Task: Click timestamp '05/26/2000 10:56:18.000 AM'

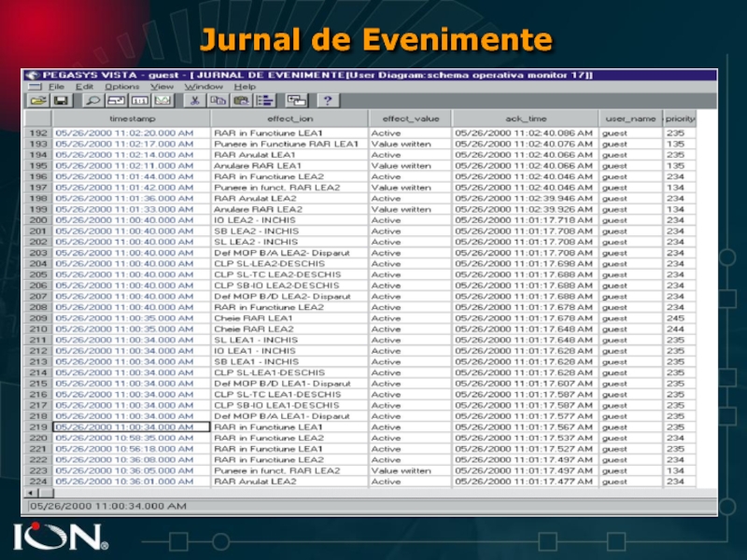Action: (x=132, y=449)
